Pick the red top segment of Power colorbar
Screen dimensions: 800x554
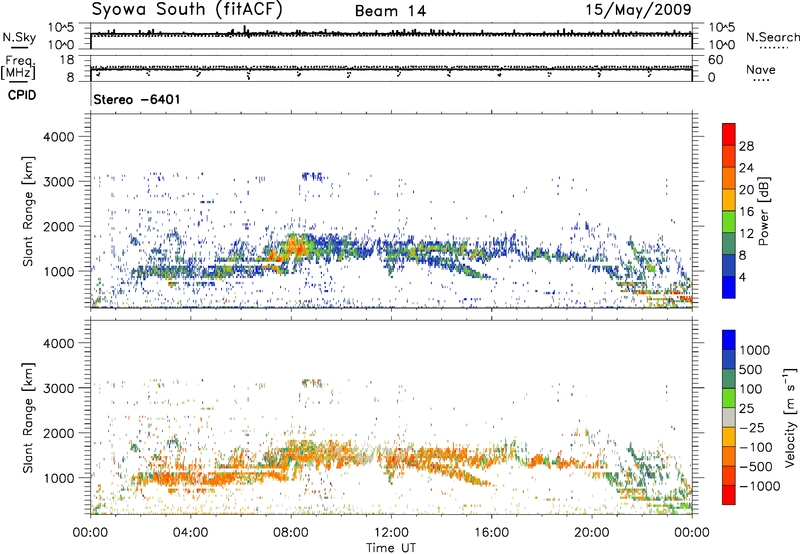click(729, 134)
